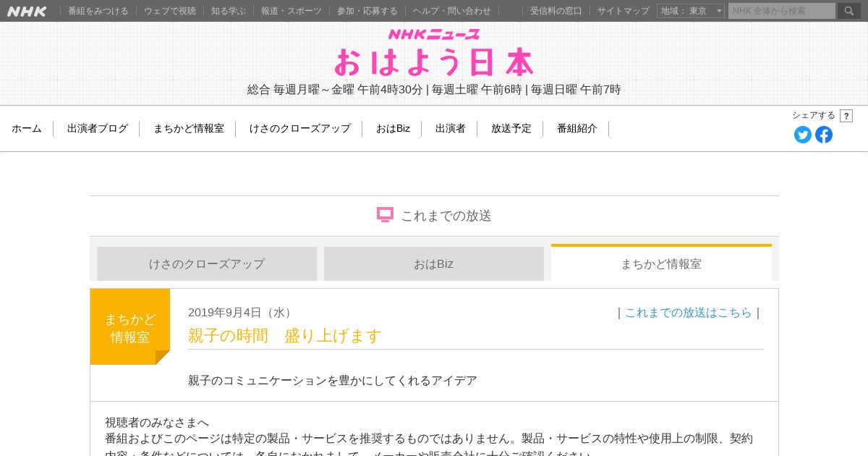This screenshot has height=456, width=868.
Task: Open 参加・応募する in top bar
Action: coord(367,11)
